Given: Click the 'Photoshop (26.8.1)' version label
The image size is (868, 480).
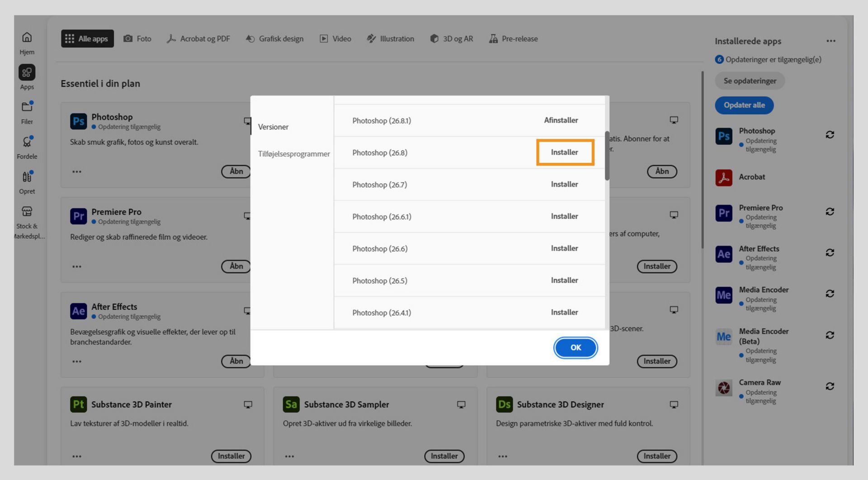Looking at the screenshot, I should coord(382,121).
